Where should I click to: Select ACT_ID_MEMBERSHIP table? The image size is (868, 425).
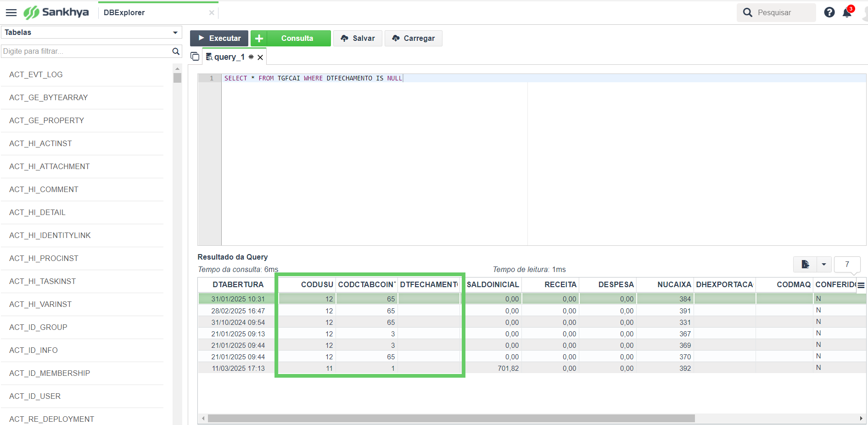point(50,373)
